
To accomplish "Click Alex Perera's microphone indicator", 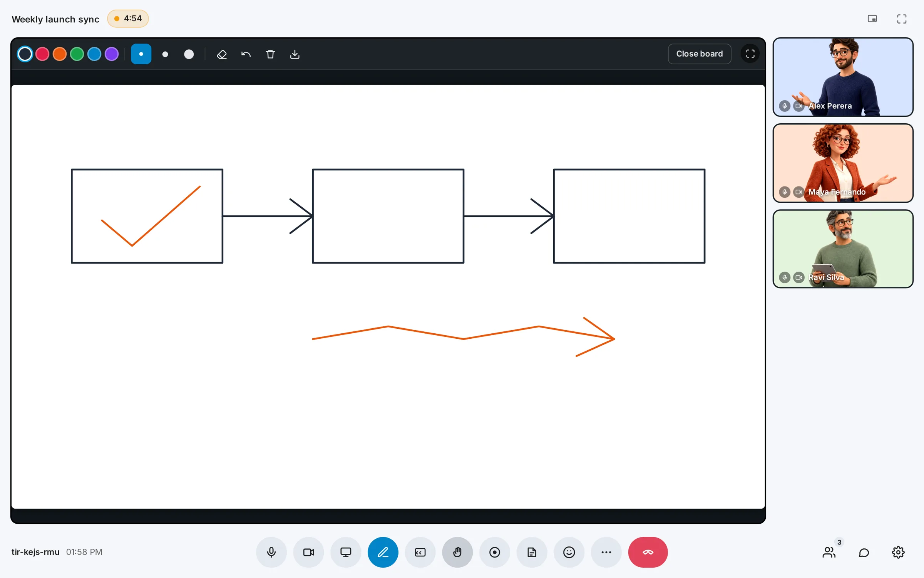I will (785, 106).
